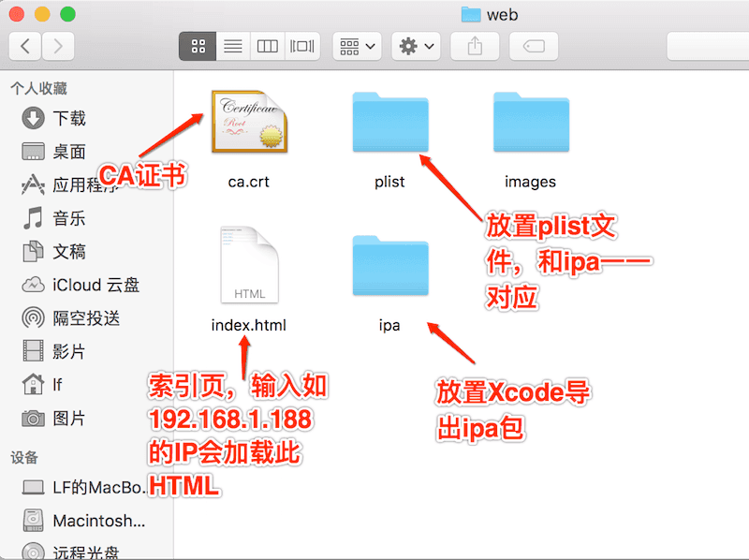Image resolution: width=749 pixels, height=560 pixels.
Task: Click the camera Pictures icon in sidebar
Action: 33,419
